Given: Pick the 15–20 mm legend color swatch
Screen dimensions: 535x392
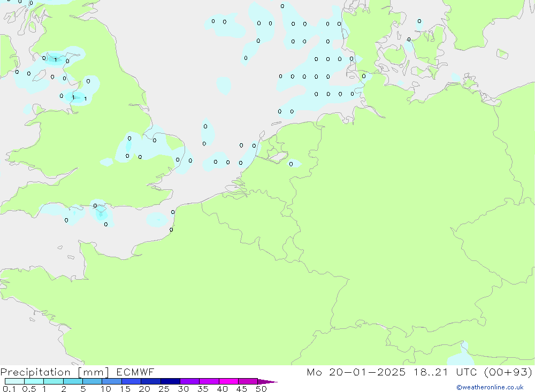Looking at the screenshot, I should [132, 381].
